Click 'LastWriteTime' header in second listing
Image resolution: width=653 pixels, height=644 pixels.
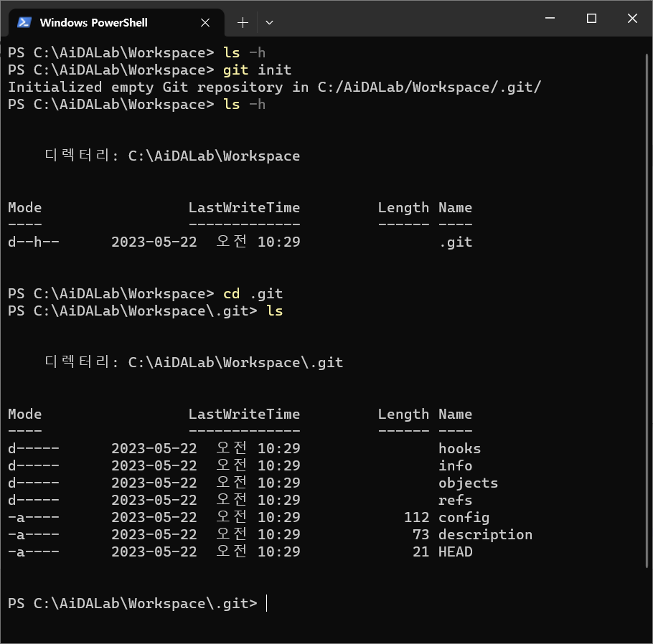[x=244, y=414]
